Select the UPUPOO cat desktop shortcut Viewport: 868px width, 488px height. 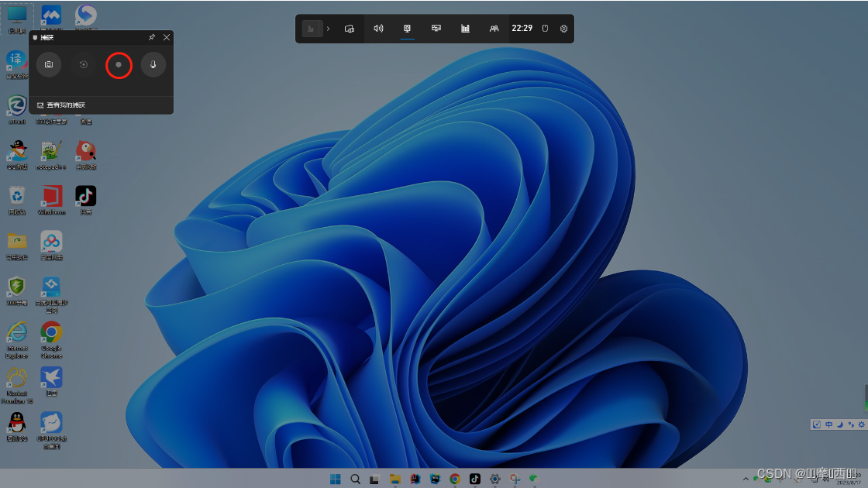pos(51,430)
